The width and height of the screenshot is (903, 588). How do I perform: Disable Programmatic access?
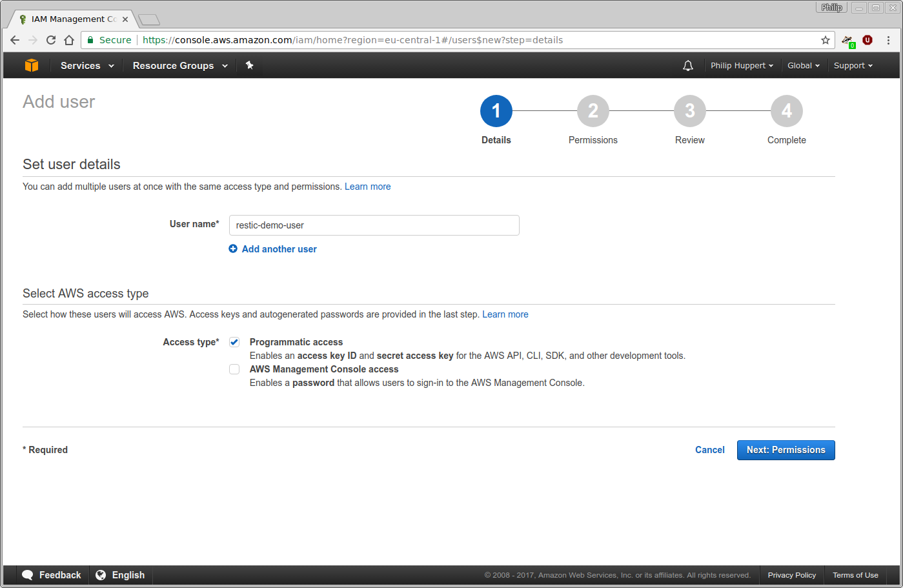[x=234, y=341]
